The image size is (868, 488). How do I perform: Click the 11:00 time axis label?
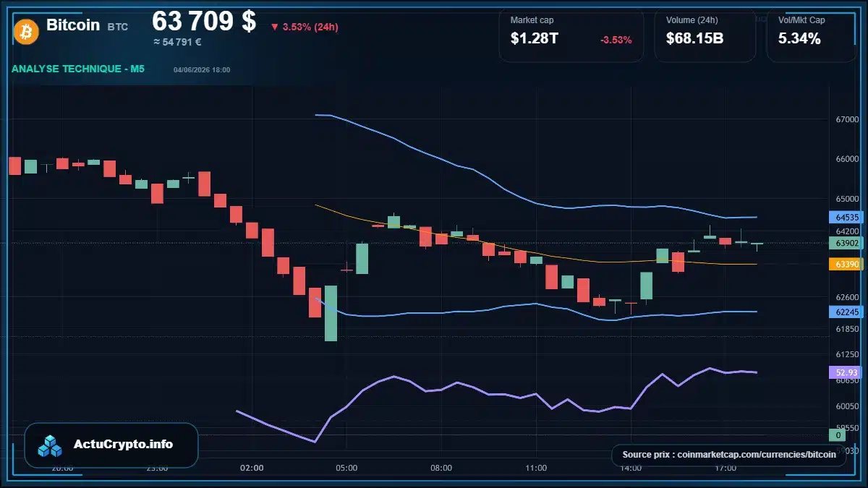(x=536, y=468)
